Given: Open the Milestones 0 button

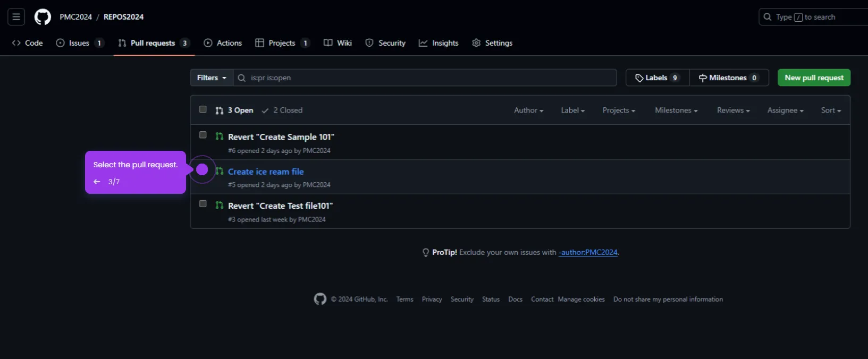Looking at the screenshot, I should (729, 78).
